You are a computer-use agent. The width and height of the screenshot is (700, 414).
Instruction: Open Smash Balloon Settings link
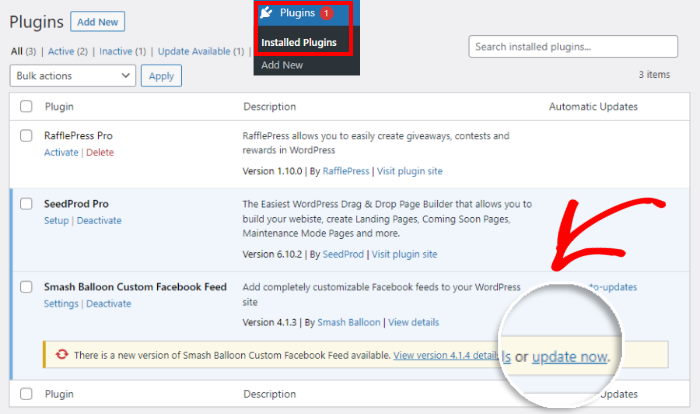point(61,304)
